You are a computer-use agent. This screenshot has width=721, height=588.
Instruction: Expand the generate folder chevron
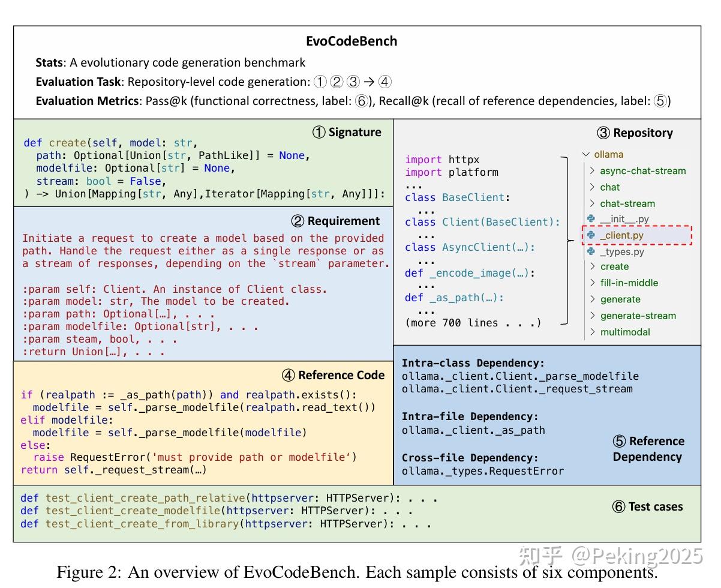(x=592, y=299)
